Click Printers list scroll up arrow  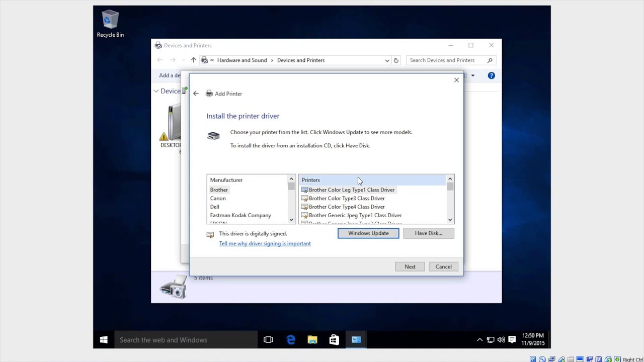tap(450, 179)
